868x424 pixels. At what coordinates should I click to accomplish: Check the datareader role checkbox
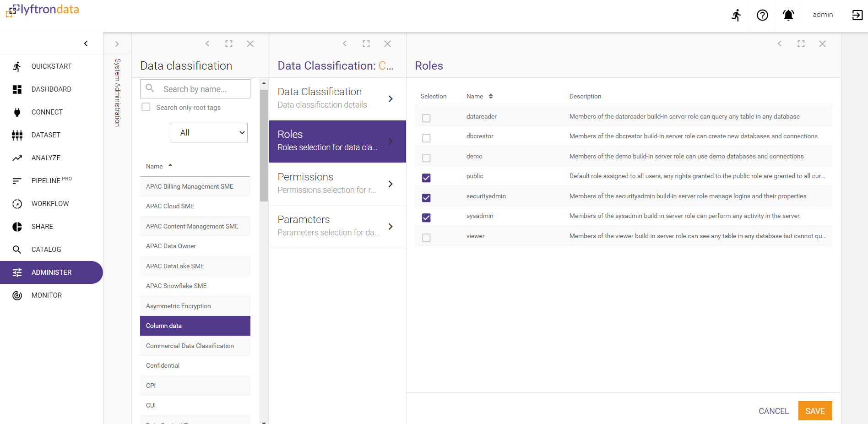point(426,118)
